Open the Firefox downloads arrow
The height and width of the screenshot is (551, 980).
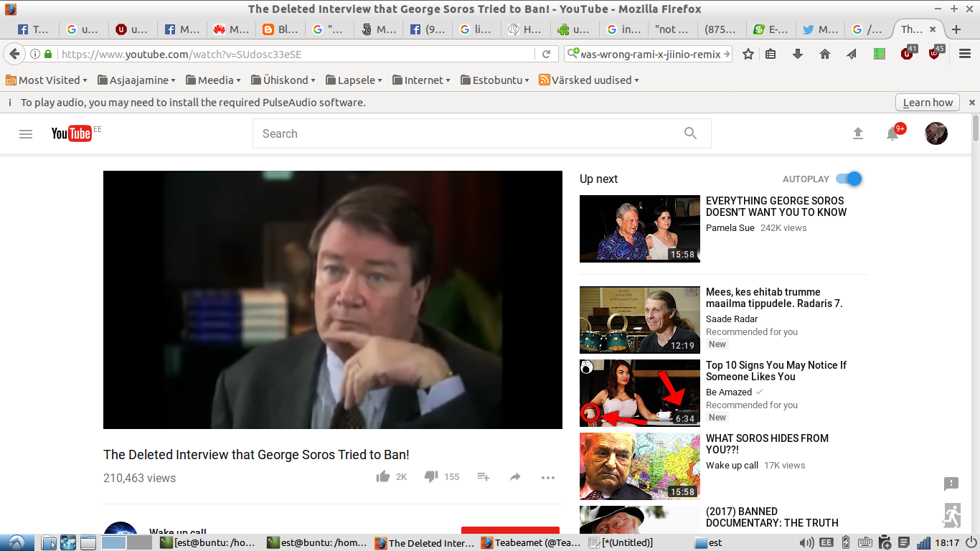[797, 54]
